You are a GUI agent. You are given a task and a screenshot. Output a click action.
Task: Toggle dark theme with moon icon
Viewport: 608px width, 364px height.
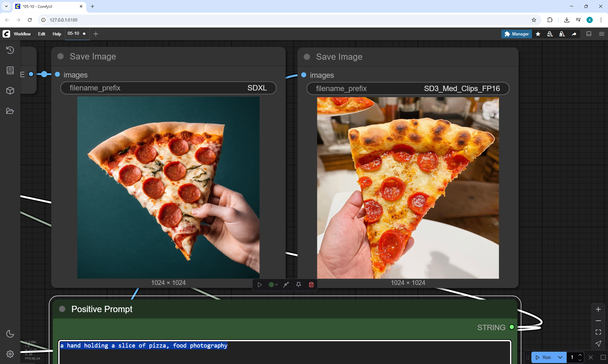pos(10,334)
